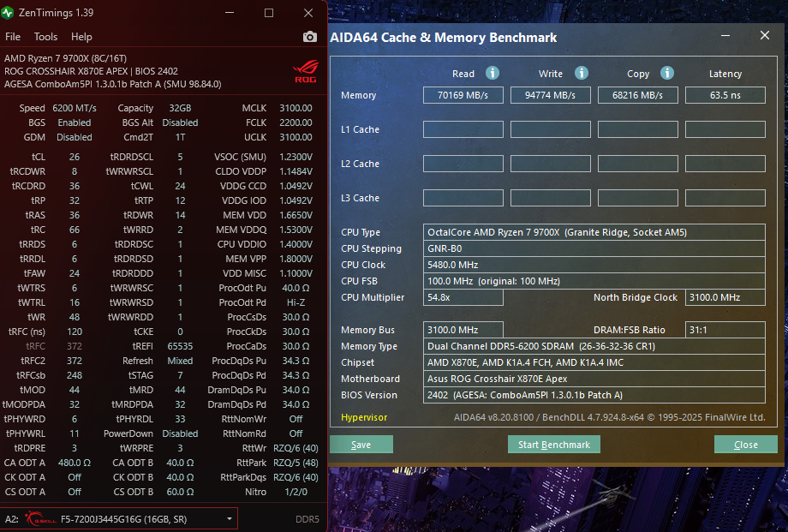Screen dimensions: 788x532
Task: Click MEM VDD voltage 1.6650V
Action: coord(296,215)
